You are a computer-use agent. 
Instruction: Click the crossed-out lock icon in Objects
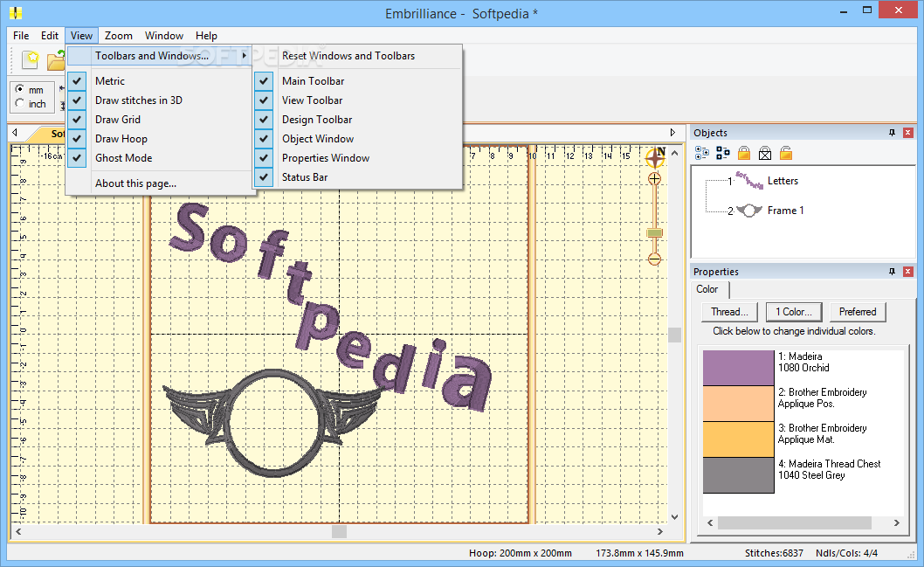coord(765,153)
